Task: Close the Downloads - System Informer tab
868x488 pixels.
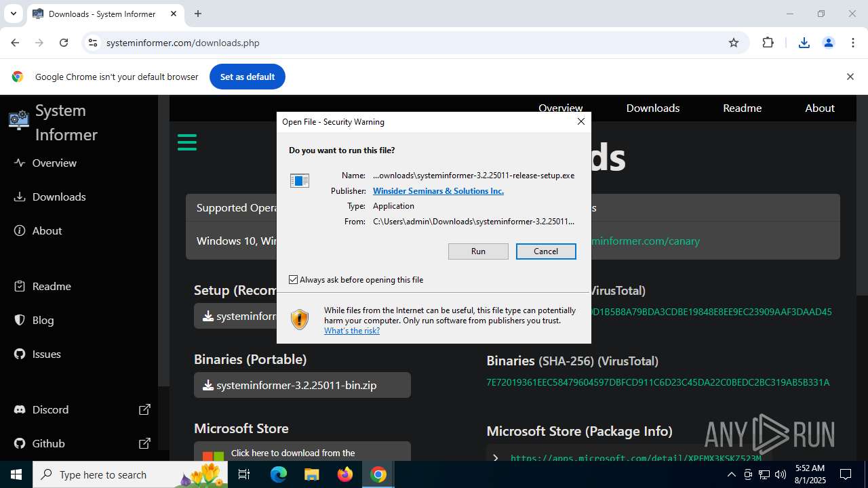Action: point(174,14)
